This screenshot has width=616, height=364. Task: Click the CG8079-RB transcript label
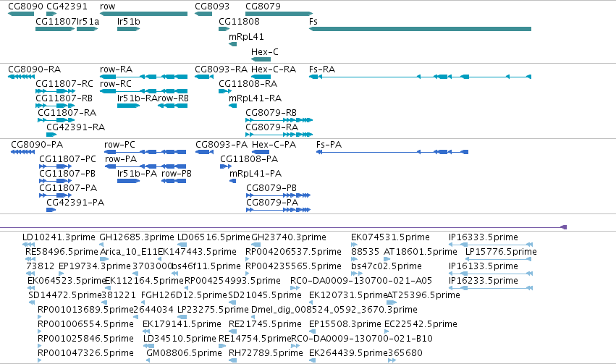pyautogui.click(x=271, y=113)
